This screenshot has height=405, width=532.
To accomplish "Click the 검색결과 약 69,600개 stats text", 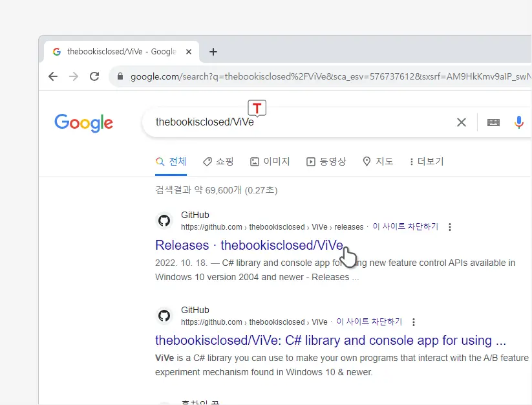I will click(x=217, y=190).
